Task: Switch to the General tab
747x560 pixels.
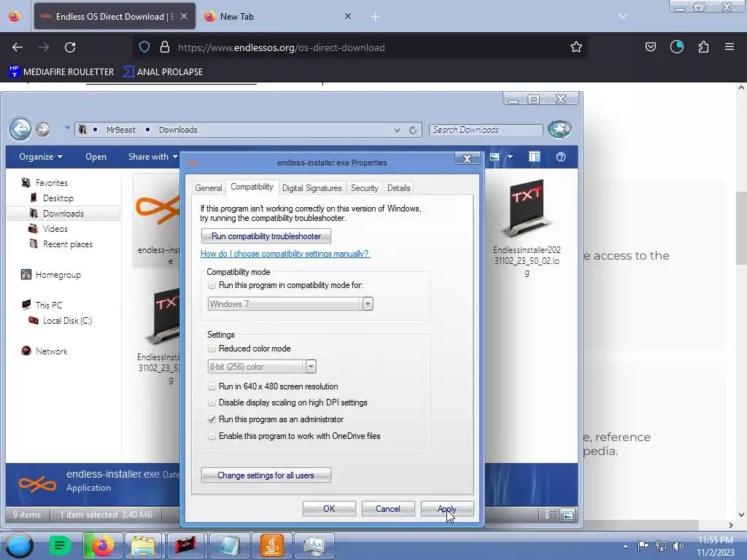Action: (209, 188)
